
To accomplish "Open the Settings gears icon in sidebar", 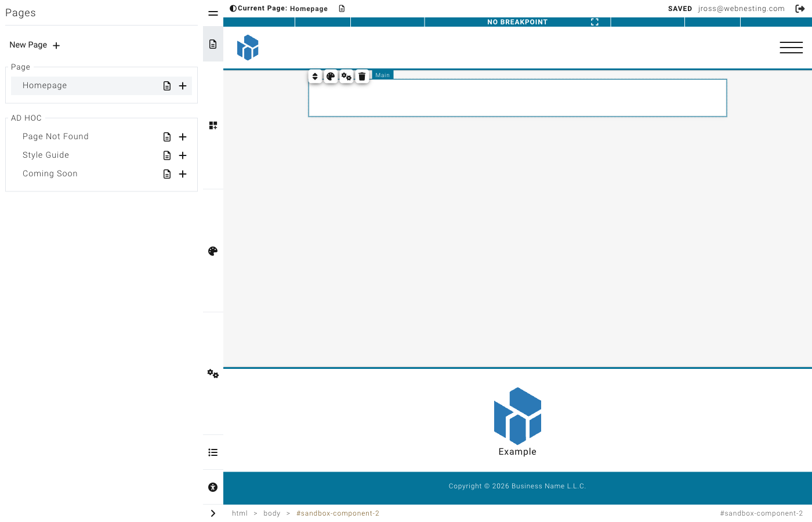I will pyautogui.click(x=212, y=374).
